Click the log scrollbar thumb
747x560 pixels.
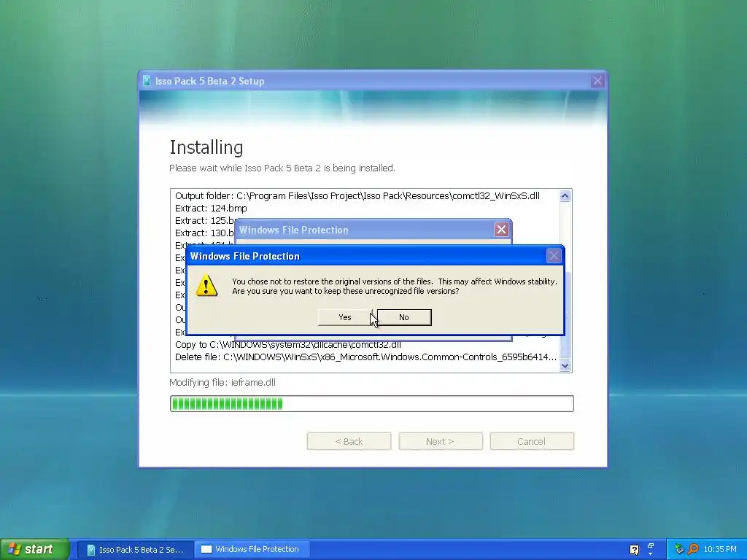click(565, 314)
